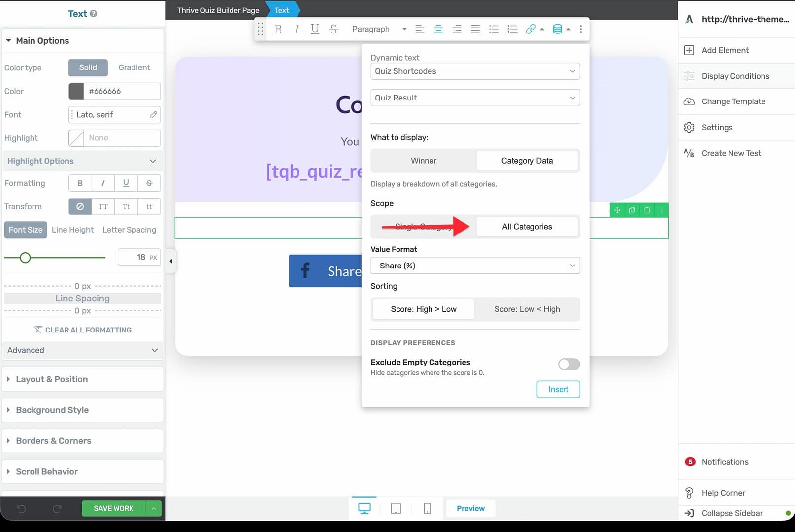
Task: Click the Bold icon in floating toolbar
Action: click(278, 29)
